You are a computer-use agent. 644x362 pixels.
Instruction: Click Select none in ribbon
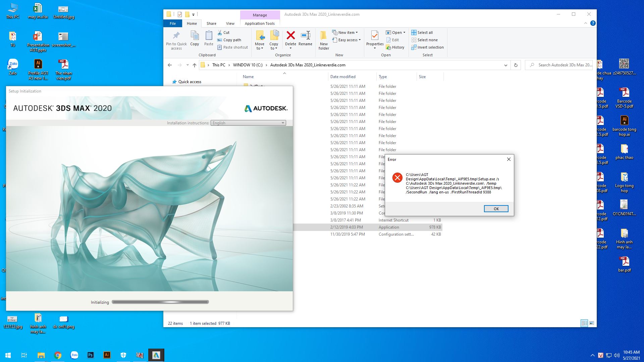(x=424, y=40)
